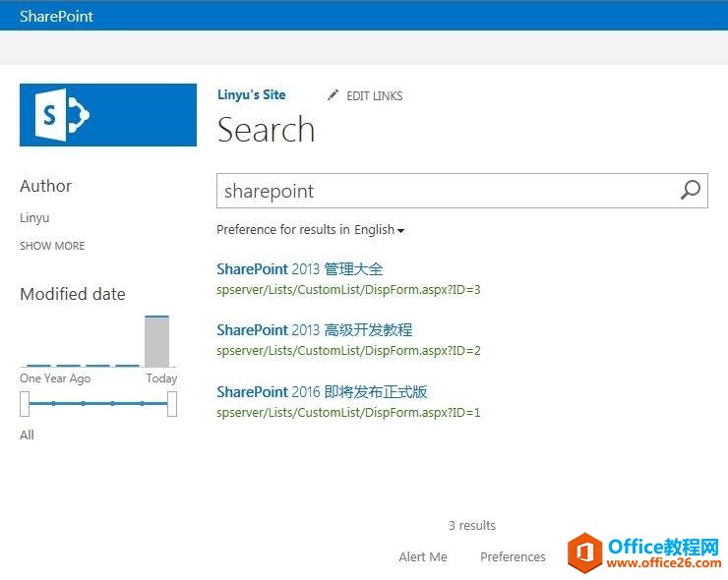
Task: Click the tall Today bar in histogram
Action: pos(156,341)
